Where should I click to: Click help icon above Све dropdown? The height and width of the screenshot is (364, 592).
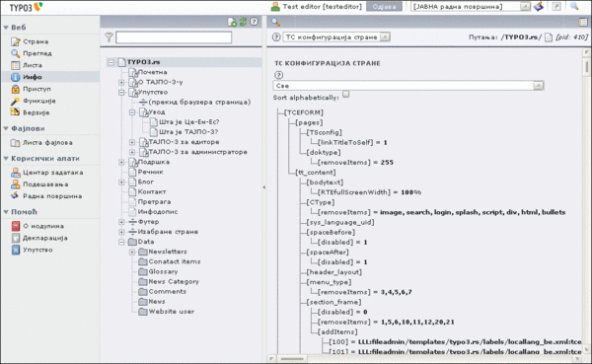[x=278, y=75]
